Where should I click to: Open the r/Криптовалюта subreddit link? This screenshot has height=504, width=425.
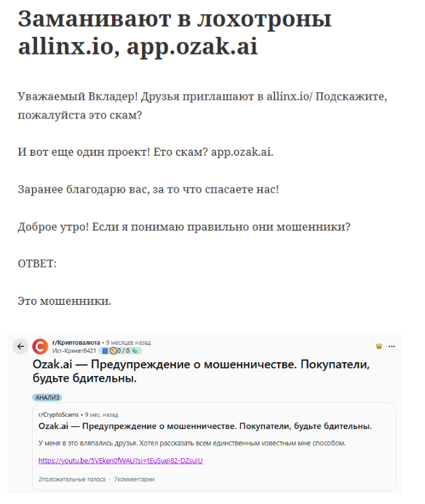pos(76,343)
